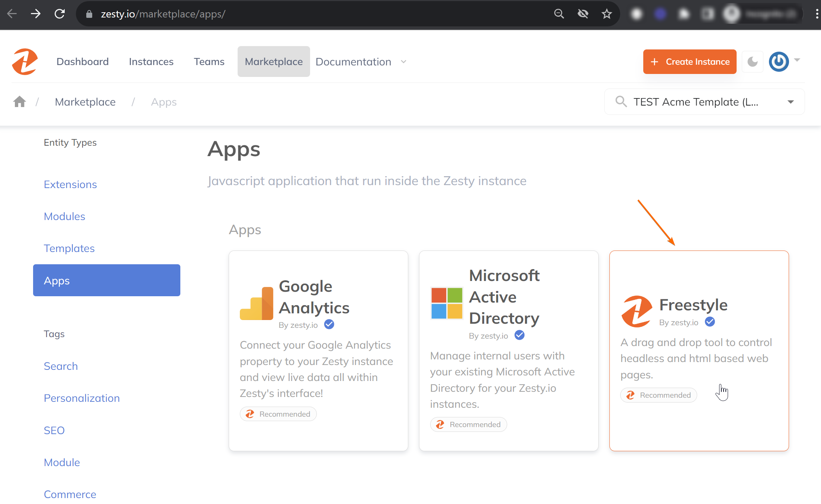Open the Google Analytics app title
Screen dimensions: 821x504
(314, 297)
